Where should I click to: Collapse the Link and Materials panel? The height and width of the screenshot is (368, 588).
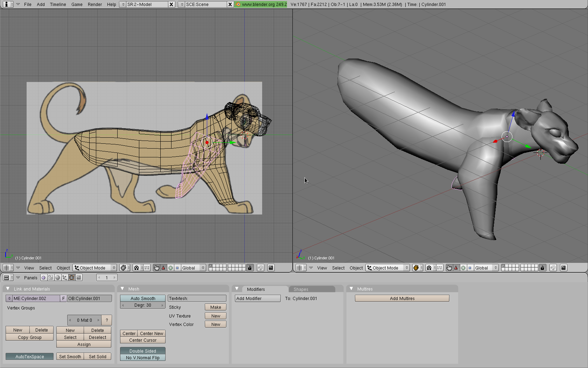pos(8,289)
